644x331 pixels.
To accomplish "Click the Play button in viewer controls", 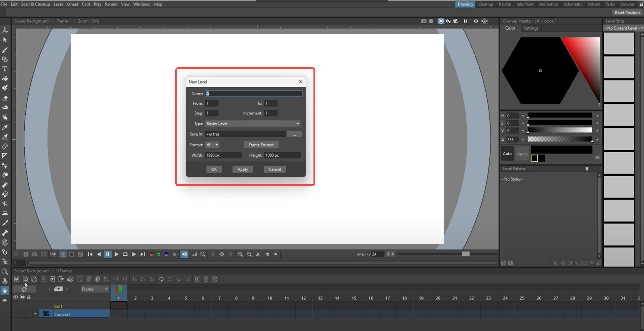I will pyautogui.click(x=116, y=254).
